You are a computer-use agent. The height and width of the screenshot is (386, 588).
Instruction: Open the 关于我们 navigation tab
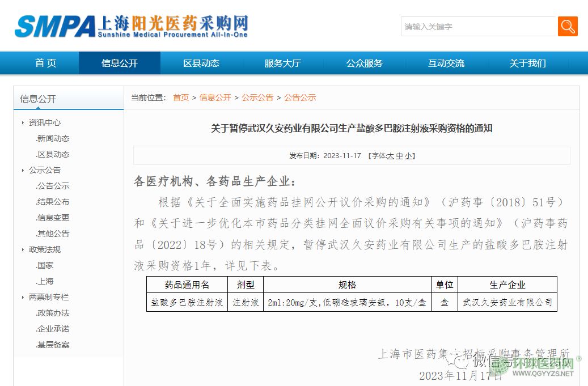[x=527, y=63]
